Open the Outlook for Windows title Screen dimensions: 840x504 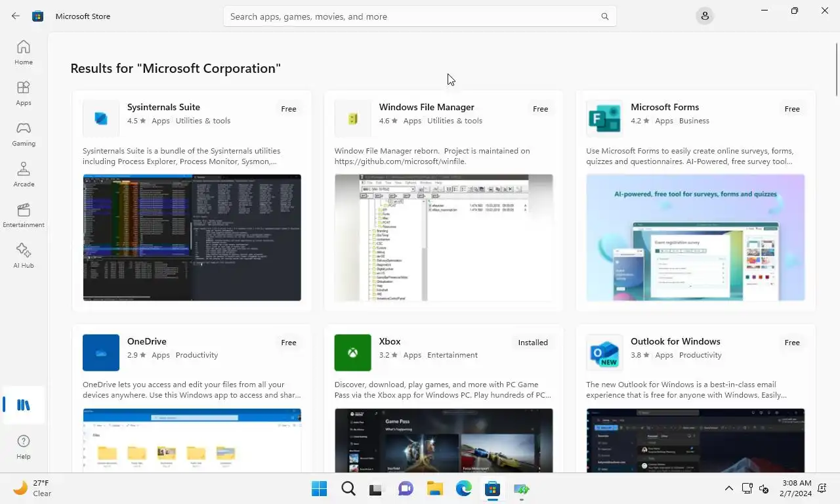pos(675,341)
